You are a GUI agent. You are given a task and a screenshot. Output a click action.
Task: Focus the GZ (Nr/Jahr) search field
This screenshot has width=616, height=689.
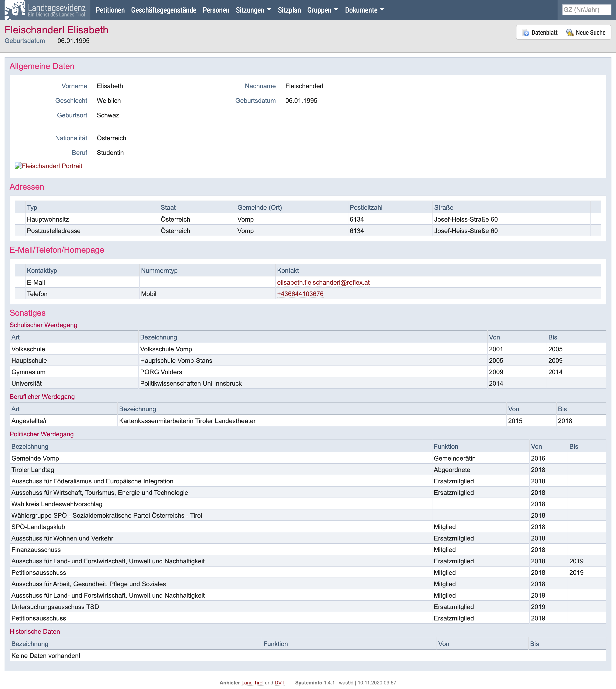point(586,10)
